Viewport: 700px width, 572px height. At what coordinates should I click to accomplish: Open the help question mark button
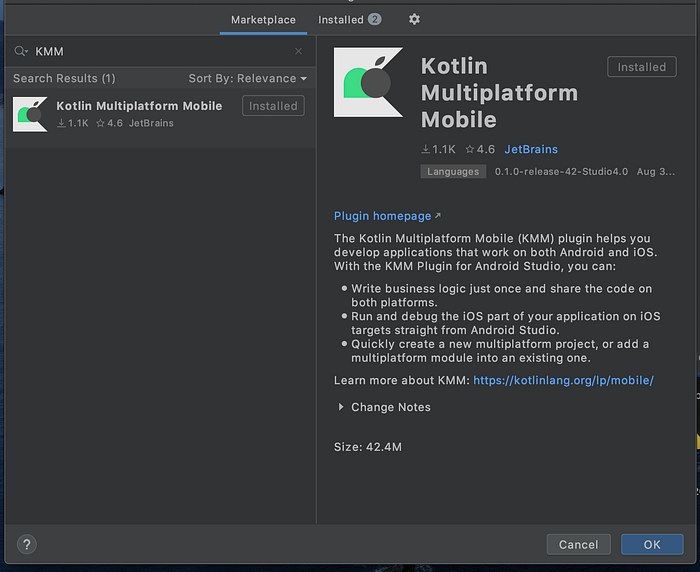point(27,544)
